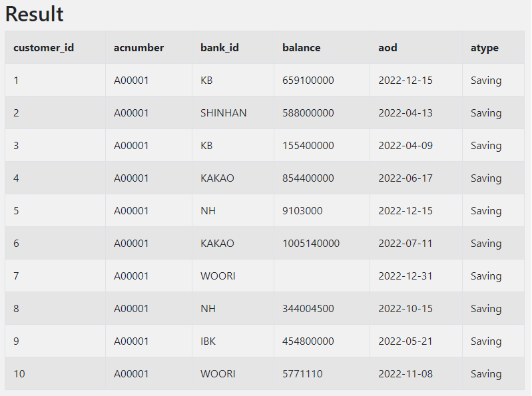The width and height of the screenshot is (532, 396).
Task: Select balance value 588000000
Action: [308, 113]
